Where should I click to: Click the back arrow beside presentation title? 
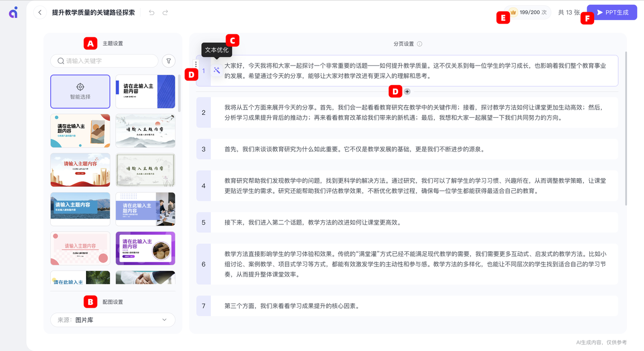[39, 13]
